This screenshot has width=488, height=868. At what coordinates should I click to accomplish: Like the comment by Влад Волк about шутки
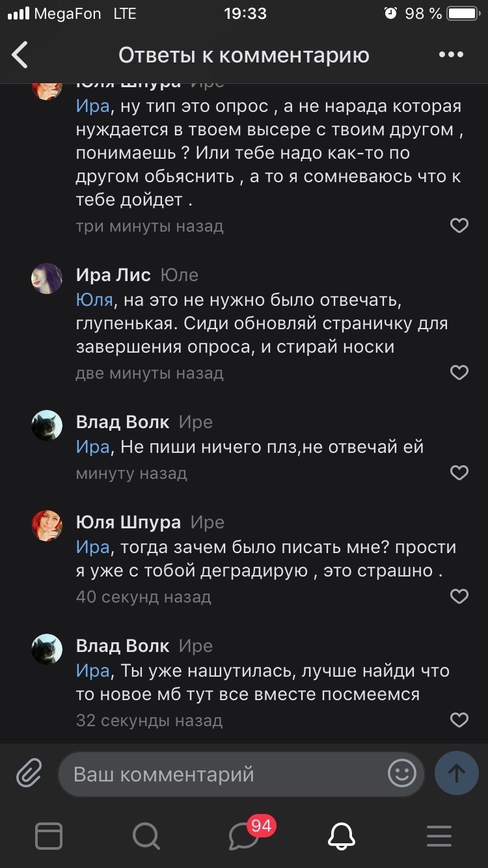coord(459,720)
